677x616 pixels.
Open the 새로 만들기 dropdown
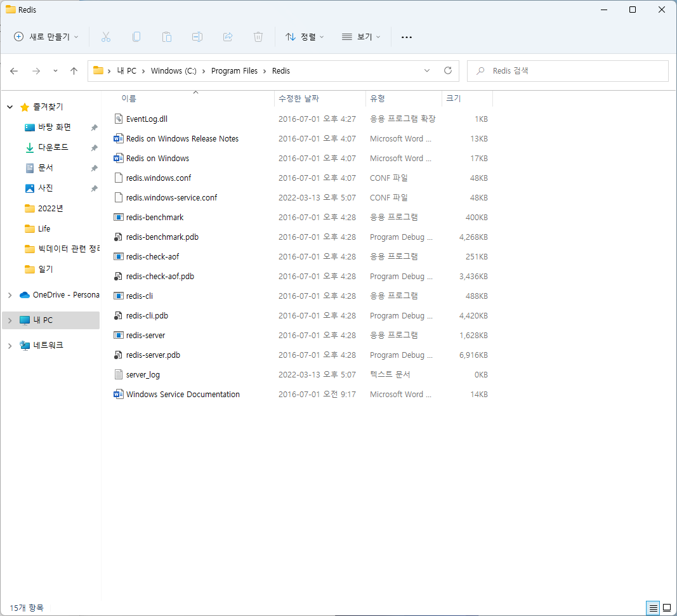46,37
